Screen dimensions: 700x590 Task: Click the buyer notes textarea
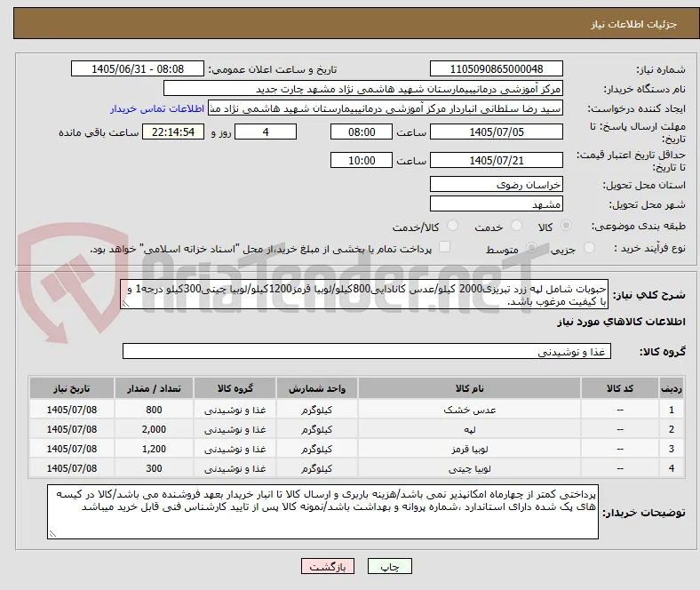tap(322, 512)
